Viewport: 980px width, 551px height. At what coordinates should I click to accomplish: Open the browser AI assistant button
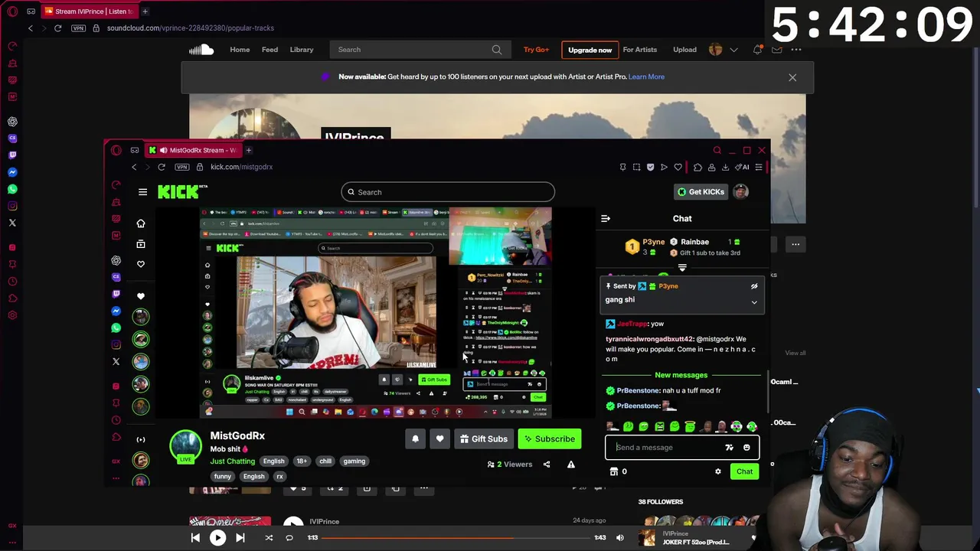coord(742,167)
